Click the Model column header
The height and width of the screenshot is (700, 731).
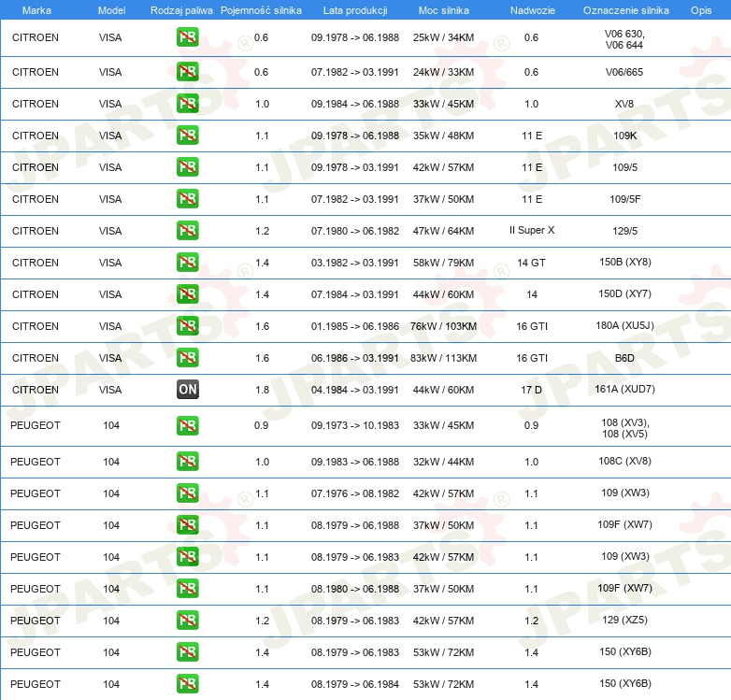[111, 10]
